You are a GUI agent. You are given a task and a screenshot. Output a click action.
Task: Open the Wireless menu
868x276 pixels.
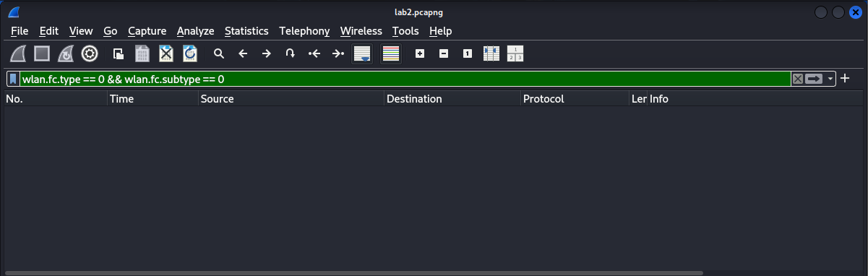(x=361, y=31)
